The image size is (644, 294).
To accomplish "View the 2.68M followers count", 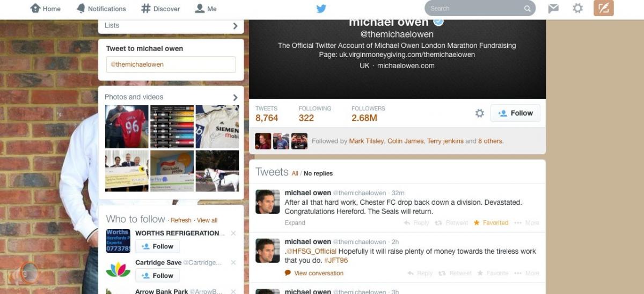I will tap(368, 113).
